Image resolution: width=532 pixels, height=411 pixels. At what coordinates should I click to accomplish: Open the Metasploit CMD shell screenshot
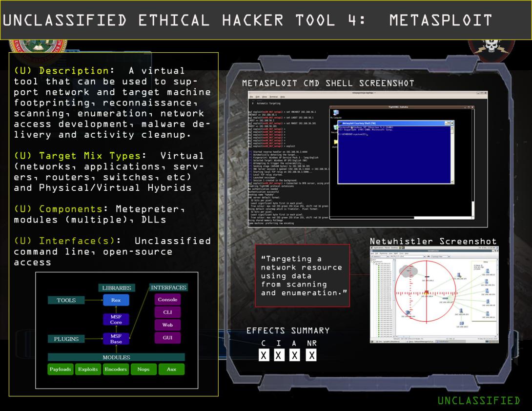click(x=368, y=159)
